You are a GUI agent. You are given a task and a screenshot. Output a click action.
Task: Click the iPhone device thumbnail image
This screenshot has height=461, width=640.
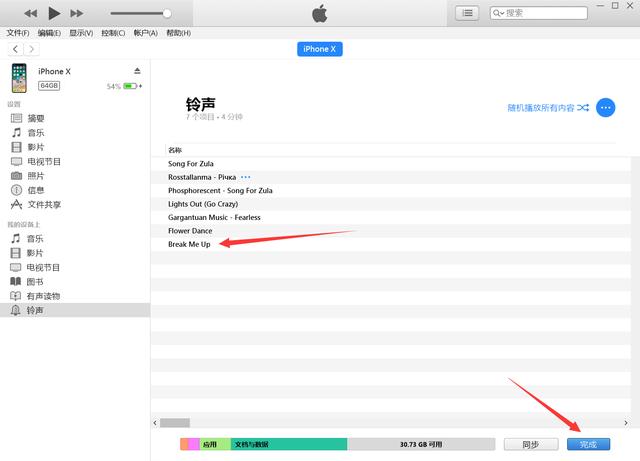tap(19, 78)
